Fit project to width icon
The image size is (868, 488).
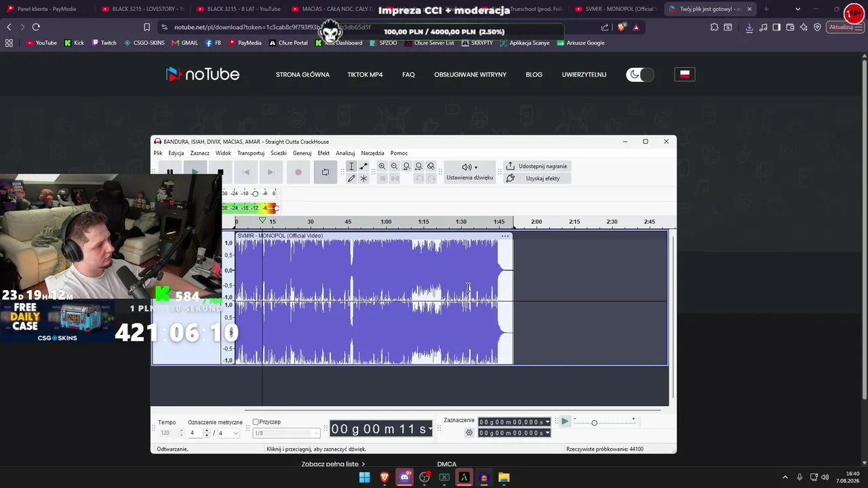419,166
